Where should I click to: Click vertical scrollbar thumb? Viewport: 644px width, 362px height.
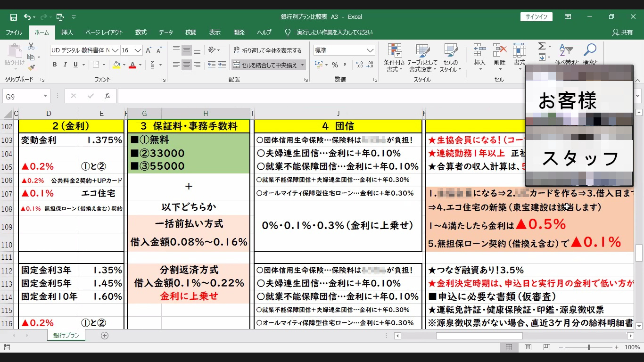coord(639,253)
